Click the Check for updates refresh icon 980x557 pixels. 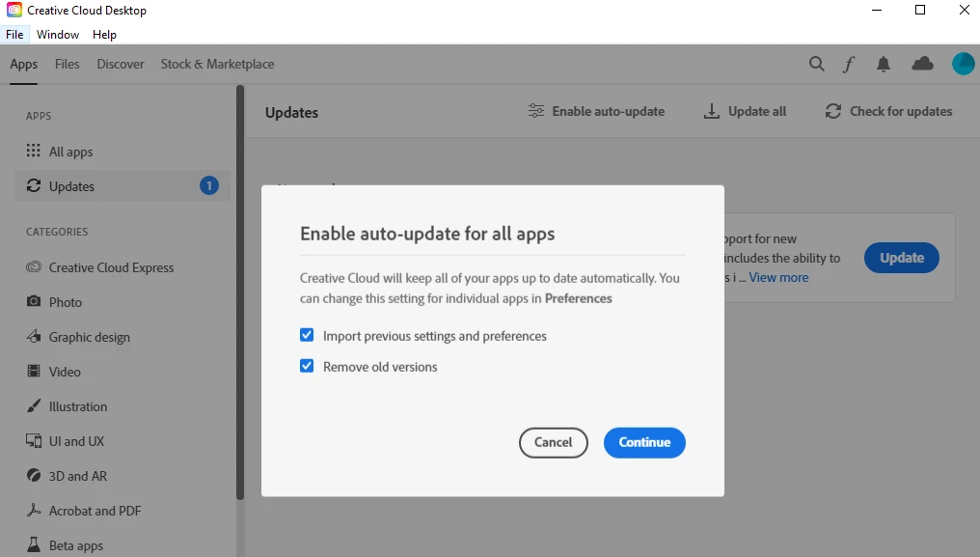point(833,111)
